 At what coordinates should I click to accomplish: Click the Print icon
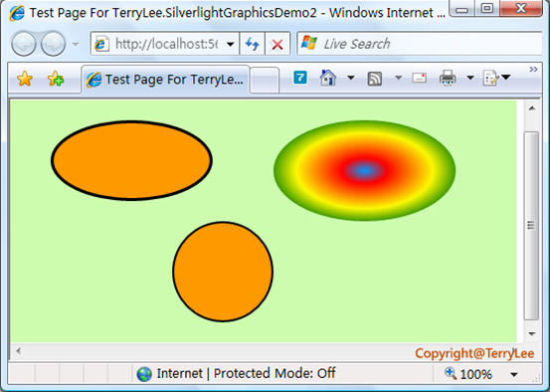tap(448, 78)
